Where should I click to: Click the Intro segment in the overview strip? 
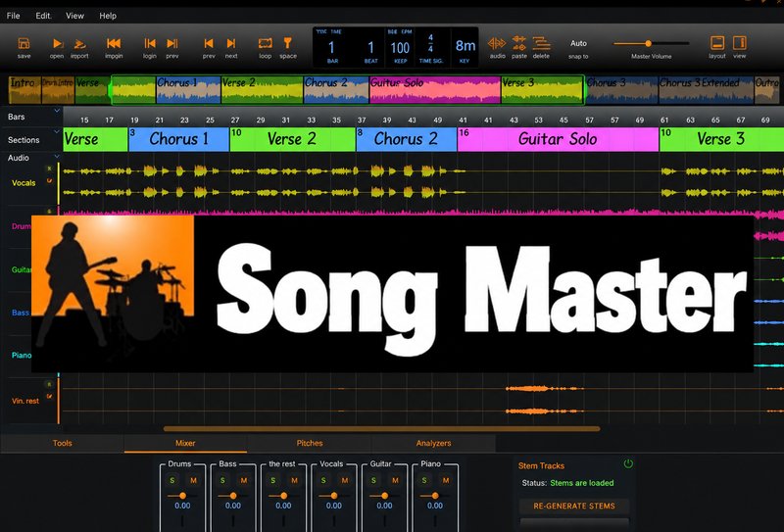pyautogui.click(x=24, y=89)
